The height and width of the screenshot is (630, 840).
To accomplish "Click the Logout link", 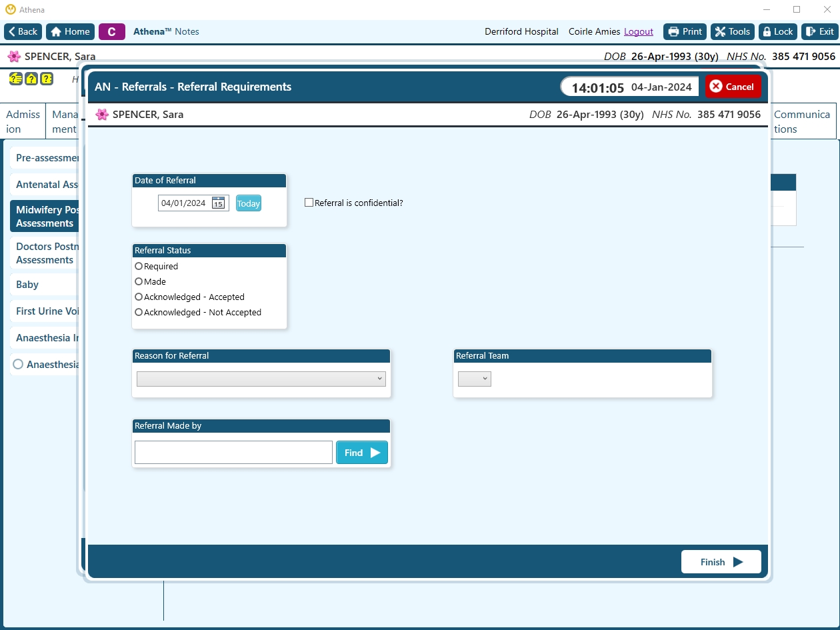I will (639, 31).
